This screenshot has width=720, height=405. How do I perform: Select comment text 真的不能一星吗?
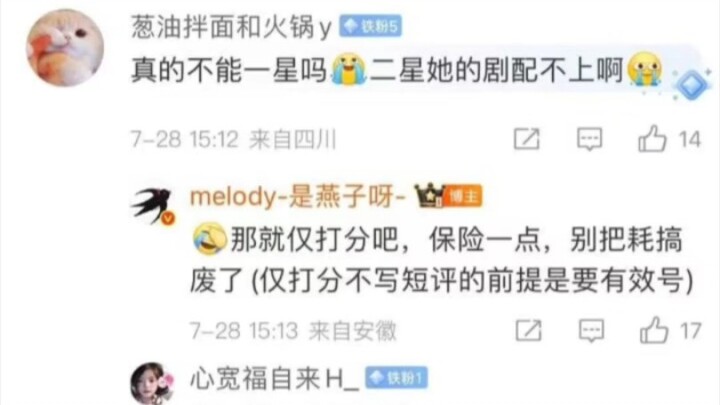point(230,70)
